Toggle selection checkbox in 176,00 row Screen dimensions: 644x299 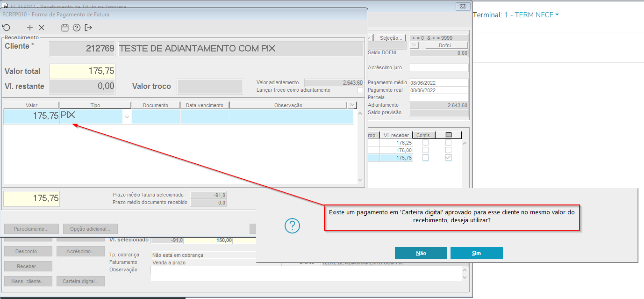click(449, 150)
